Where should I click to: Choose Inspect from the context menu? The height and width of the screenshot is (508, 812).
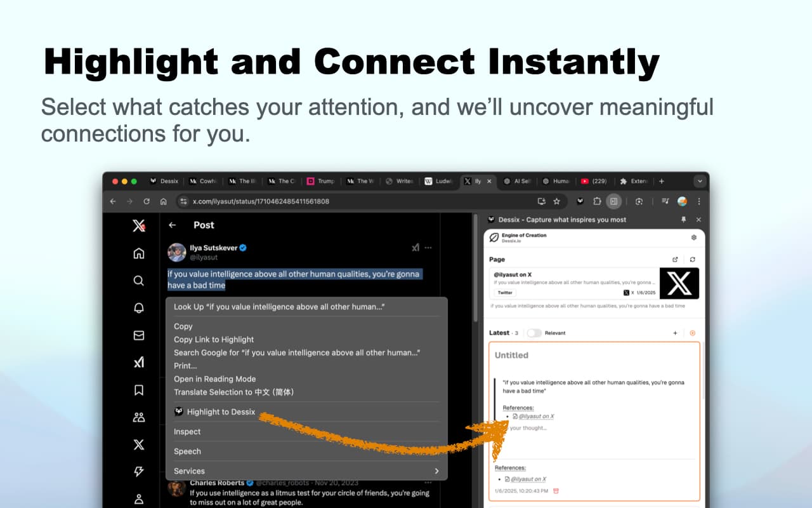pyautogui.click(x=306, y=432)
